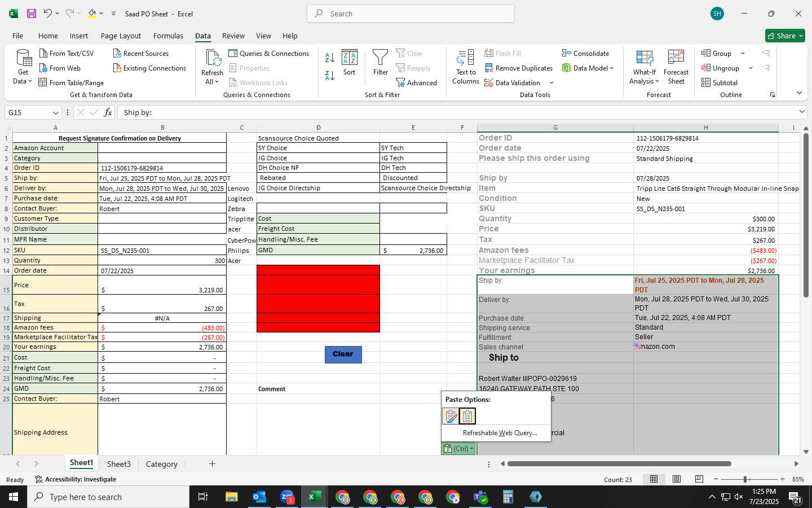The width and height of the screenshot is (812, 508).
Task: Sort Z to A descending
Action: coord(330,75)
